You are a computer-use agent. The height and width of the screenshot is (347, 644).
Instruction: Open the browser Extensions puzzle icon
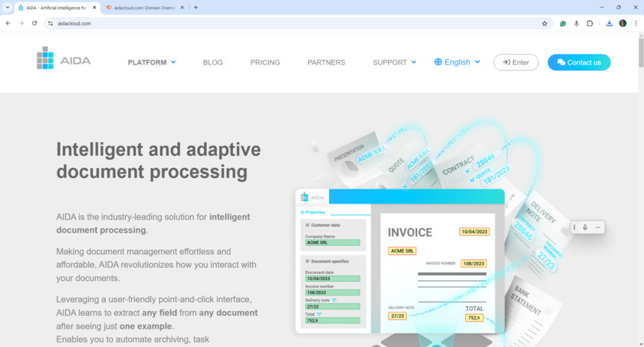[x=590, y=24]
